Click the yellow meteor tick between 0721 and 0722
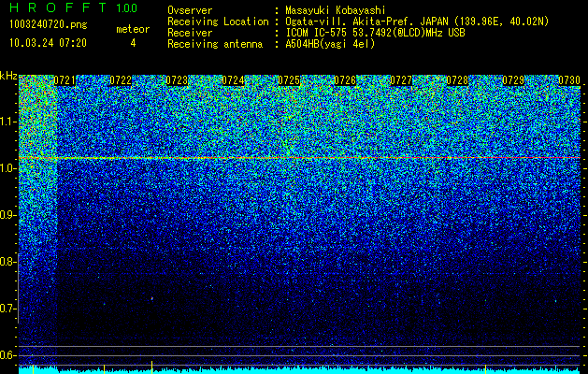Viewport: 588px width, 374px height. click(x=105, y=368)
